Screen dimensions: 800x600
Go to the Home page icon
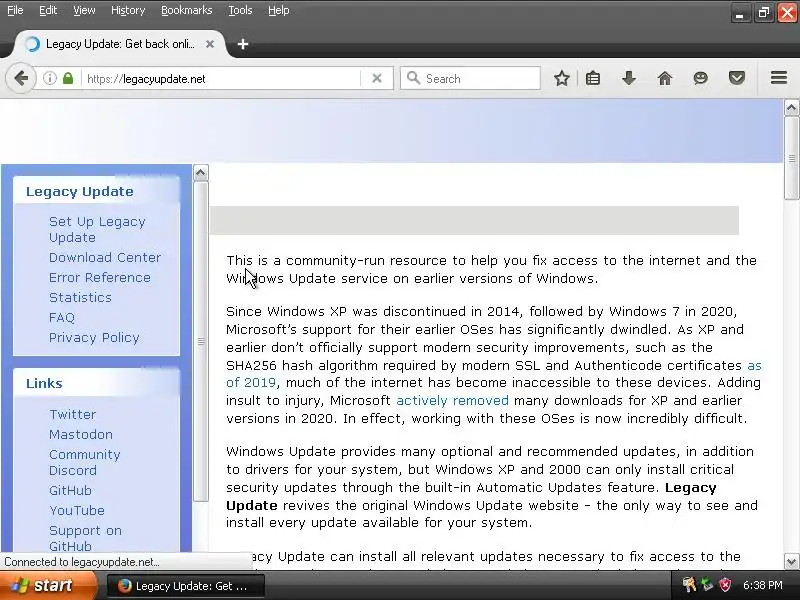click(665, 79)
